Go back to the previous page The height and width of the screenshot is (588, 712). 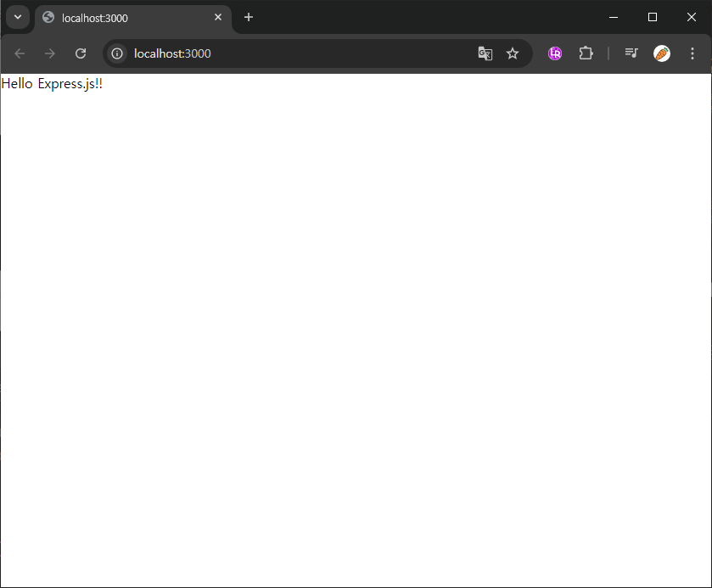click(19, 53)
